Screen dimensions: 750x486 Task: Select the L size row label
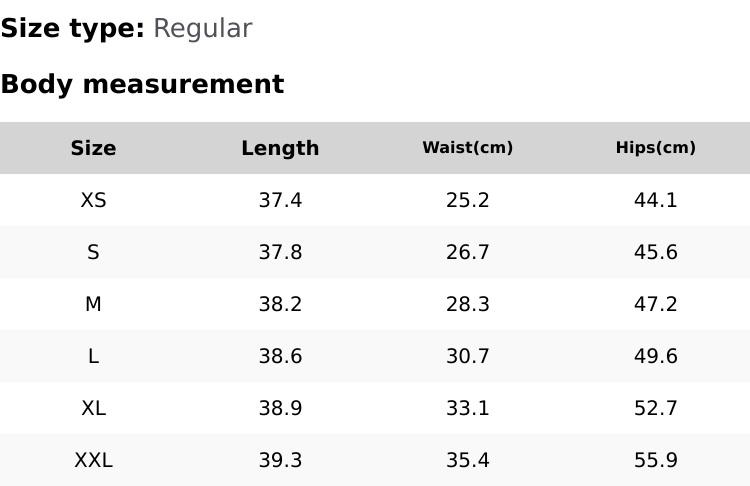tap(93, 356)
